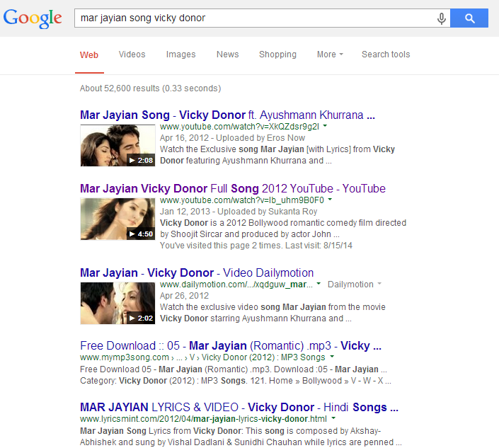Play the 4:50 video thumbnail
This screenshot has height=448, width=499.
click(117, 219)
